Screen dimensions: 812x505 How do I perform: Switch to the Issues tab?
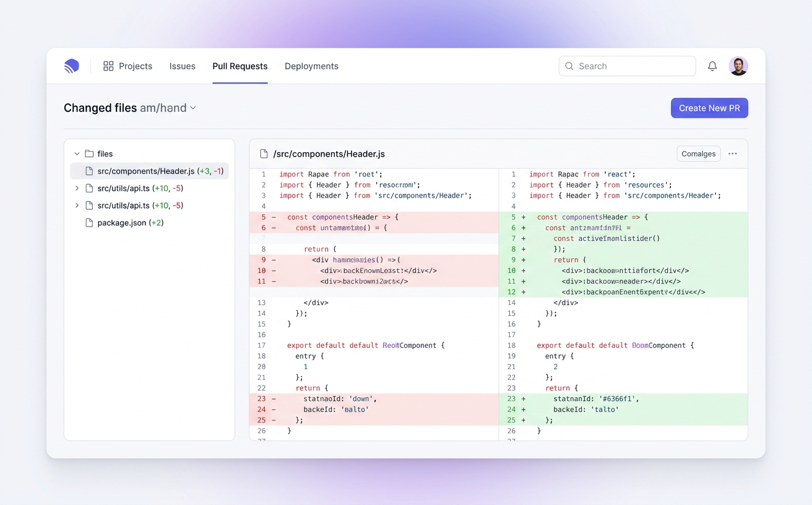click(x=182, y=66)
